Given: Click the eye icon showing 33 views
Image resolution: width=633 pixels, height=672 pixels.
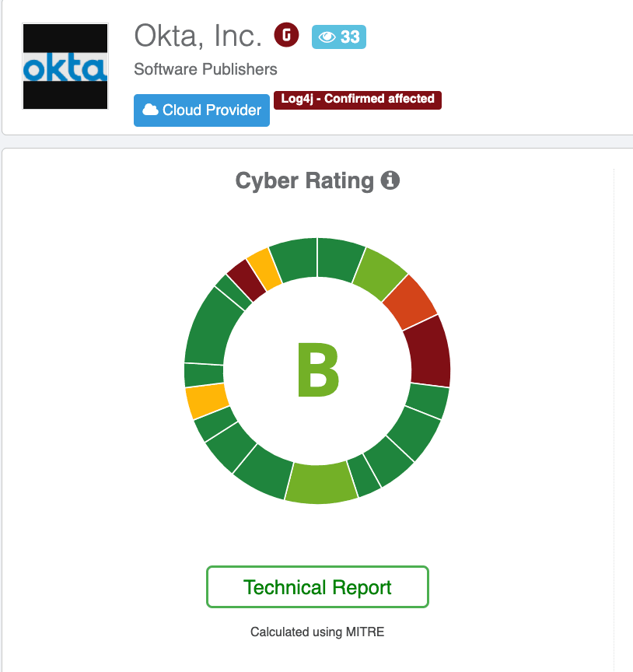Looking at the screenshot, I should [327, 36].
